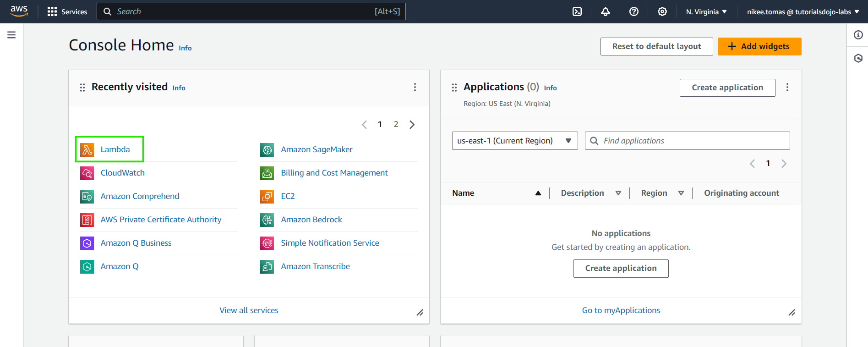Open the settings gear icon
868x347 pixels.
[662, 11]
